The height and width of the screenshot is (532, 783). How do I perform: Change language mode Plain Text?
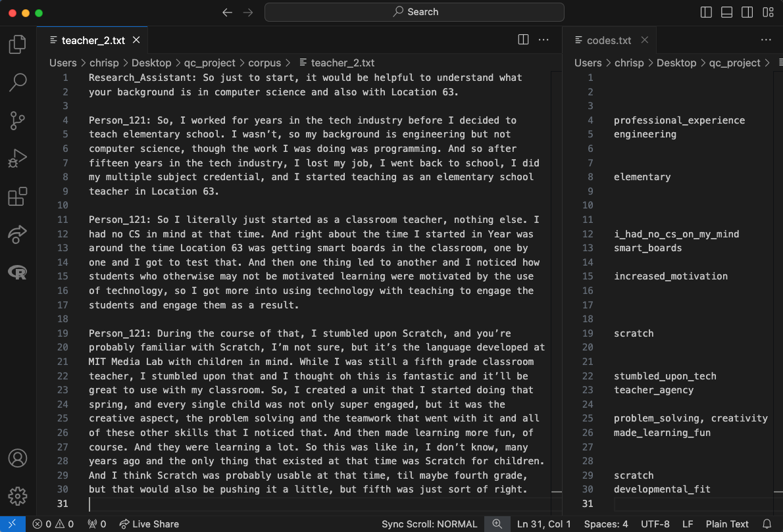pyautogui.click(x=727, y=524)
